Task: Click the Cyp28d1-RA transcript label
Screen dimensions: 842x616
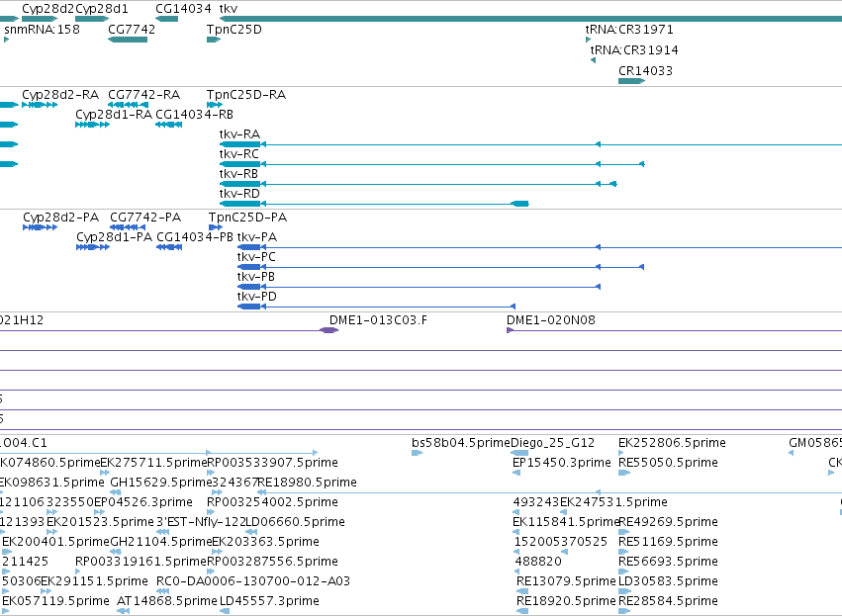Action: 114,115
